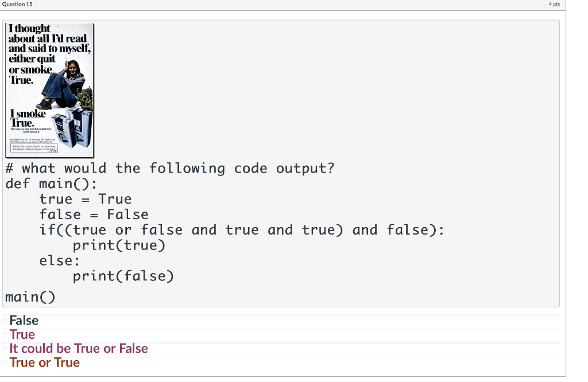This screenshot has height=382, width=588.
Task: Click the "It could be True or False" label
Action: [x=78, y=348]
